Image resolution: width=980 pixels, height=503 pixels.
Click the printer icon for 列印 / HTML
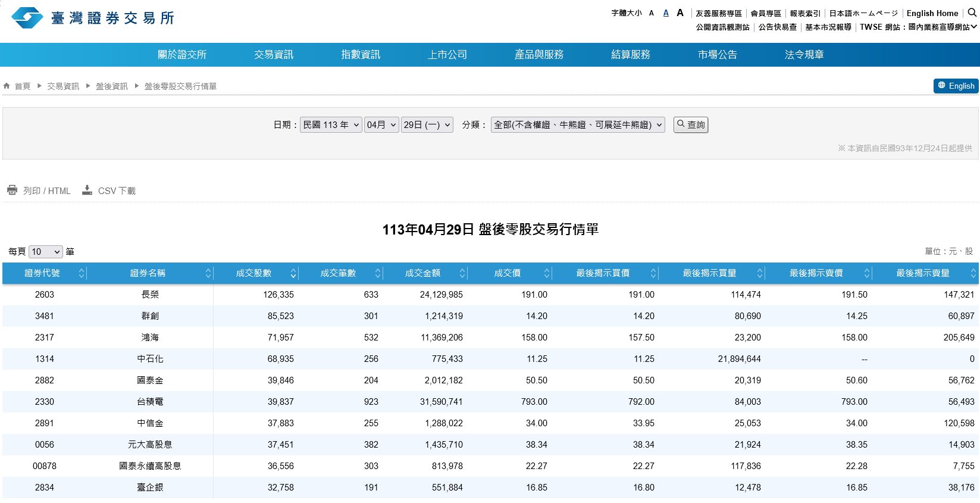pyautogui.click(x=12, y=190)
